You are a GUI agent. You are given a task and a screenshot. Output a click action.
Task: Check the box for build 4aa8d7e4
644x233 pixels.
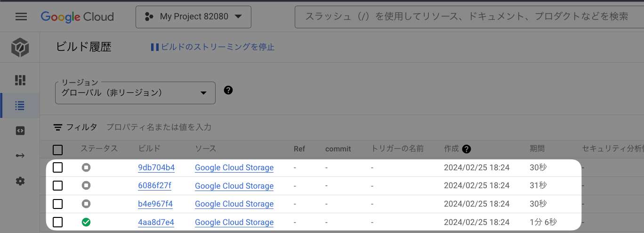pos(57,222)
